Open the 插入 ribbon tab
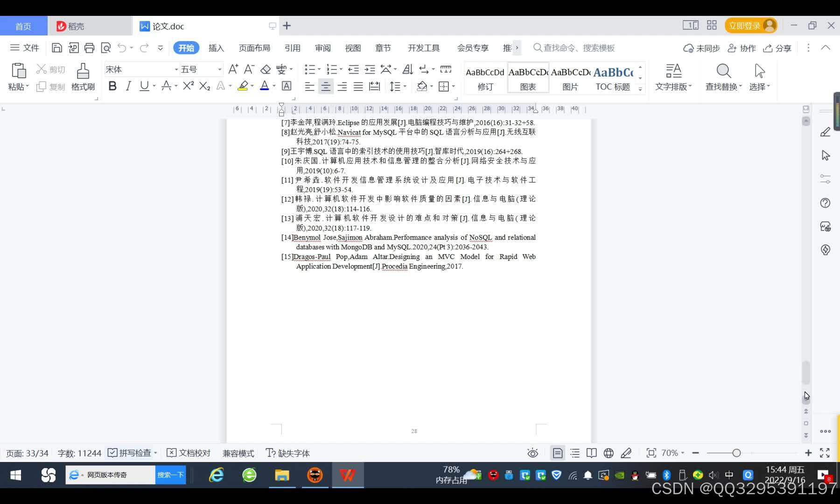The height and width of the screenshot is (504, 840). coord(216,48)
